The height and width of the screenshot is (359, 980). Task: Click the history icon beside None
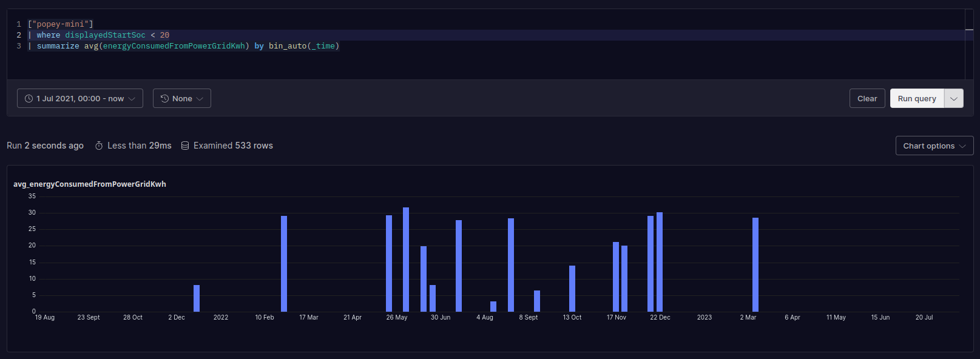click(x=164, y=98)
